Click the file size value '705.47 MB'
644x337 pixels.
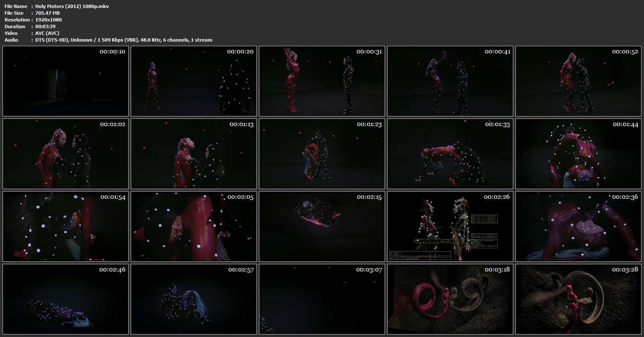tap(48, 13)
